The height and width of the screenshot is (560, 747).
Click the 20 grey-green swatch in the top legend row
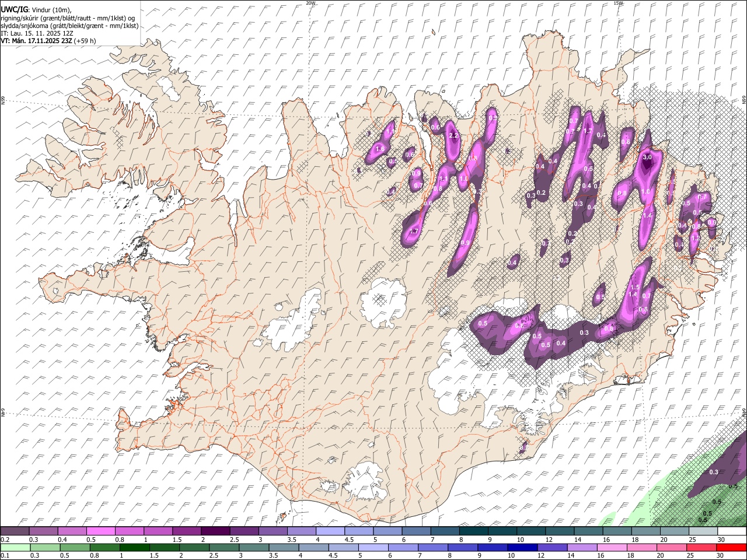click(x=675, y=531)
